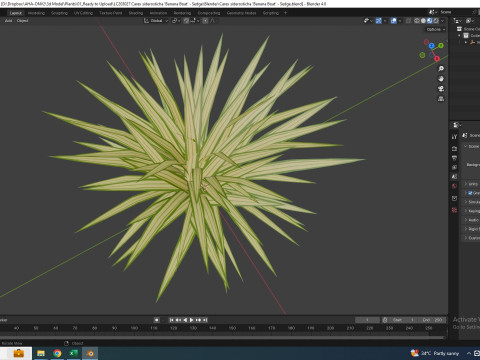The width and height of the screenshot is (480, 360).
Task: Open the snapping options dropdown
Action: 195,21
